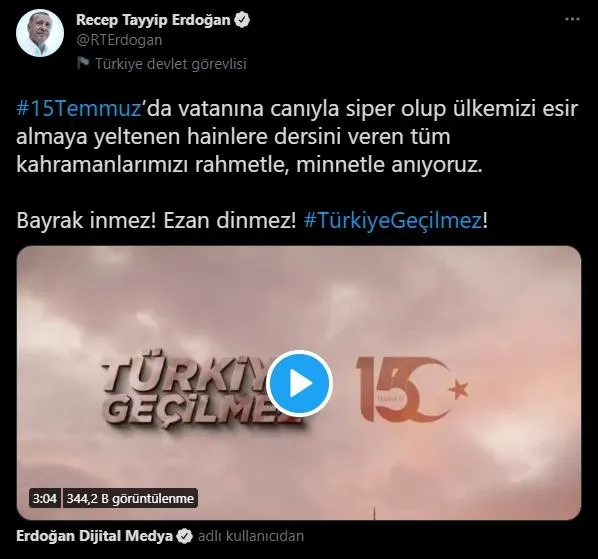Click the @RTErdogan handle
Viewport: 598px width, 559px height.
tap(119, 40)
